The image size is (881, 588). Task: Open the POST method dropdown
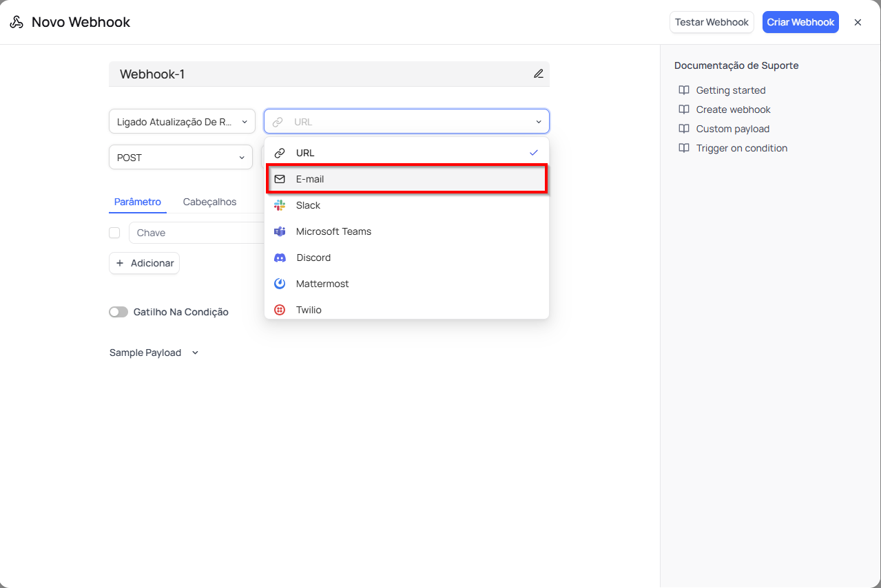point(180,158)
